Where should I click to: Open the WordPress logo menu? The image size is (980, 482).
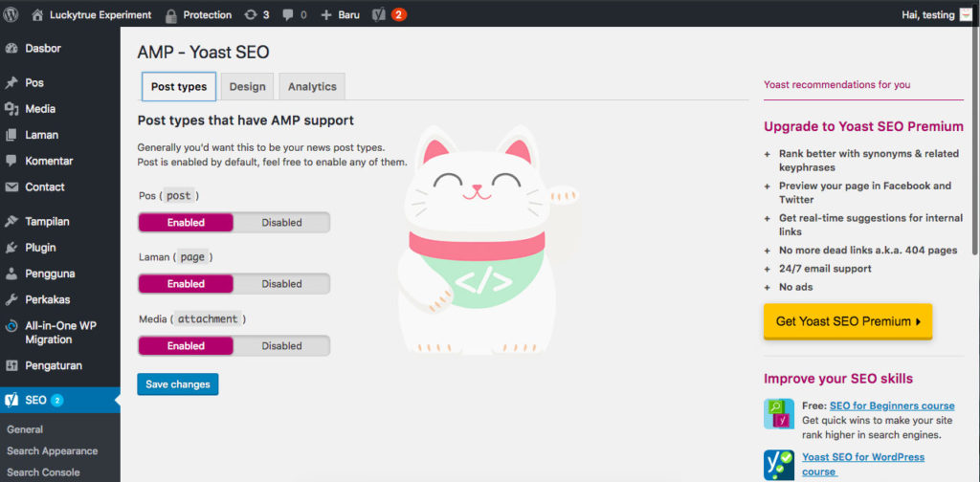[11, 14]
